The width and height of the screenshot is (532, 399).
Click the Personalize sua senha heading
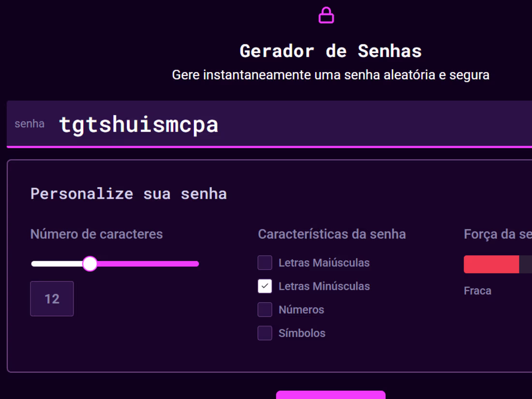[129, 193]
